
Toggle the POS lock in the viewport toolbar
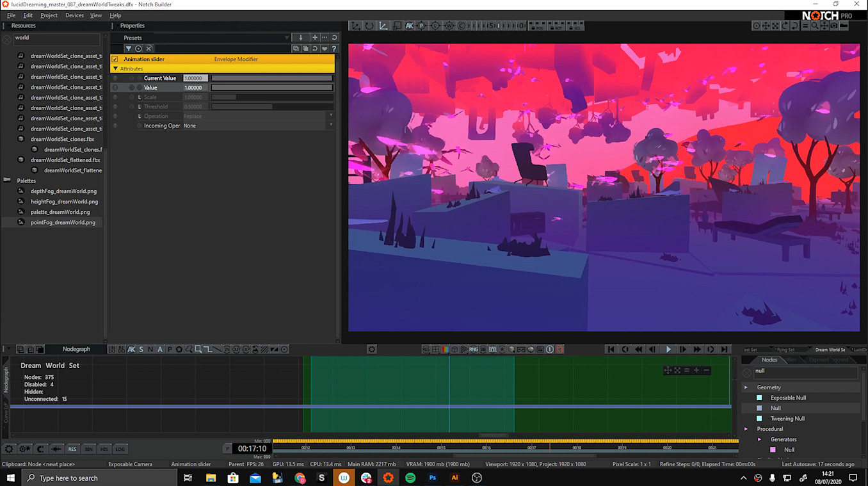click(x=538, y=26)
